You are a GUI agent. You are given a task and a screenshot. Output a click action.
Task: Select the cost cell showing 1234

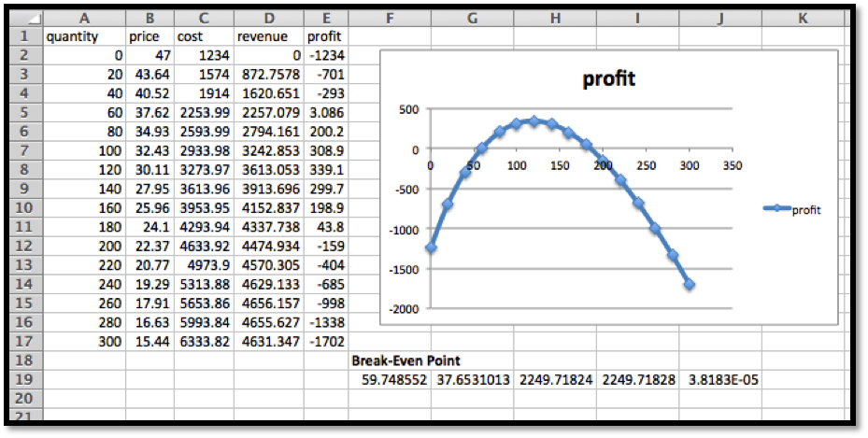pos(203,55)
